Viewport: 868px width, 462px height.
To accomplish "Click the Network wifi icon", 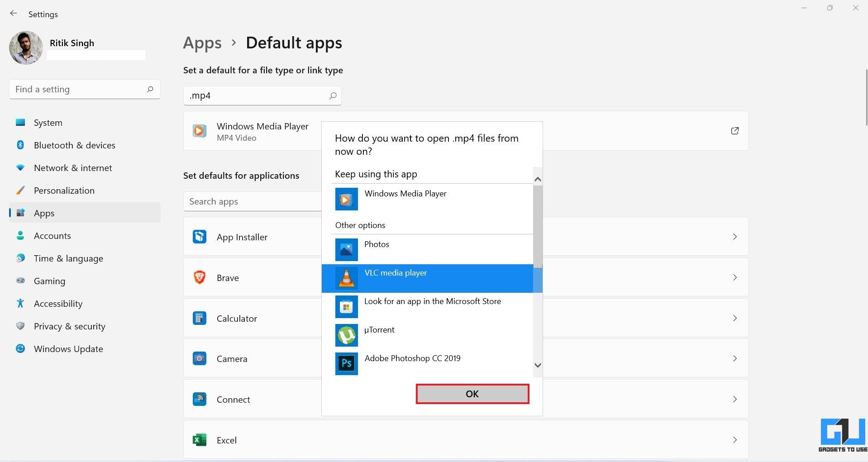I will [20, 167].
